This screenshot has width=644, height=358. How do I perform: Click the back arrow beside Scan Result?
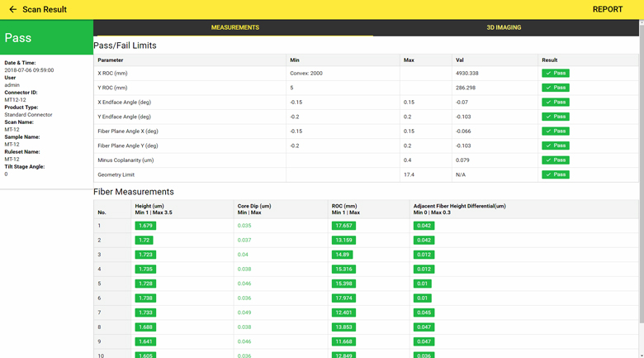click(x=12, y=10)
